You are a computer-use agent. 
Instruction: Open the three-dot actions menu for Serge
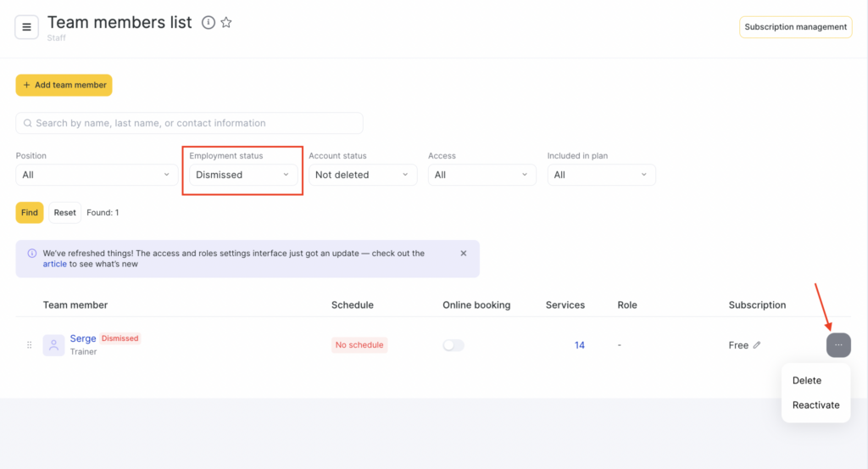(837, 345)
